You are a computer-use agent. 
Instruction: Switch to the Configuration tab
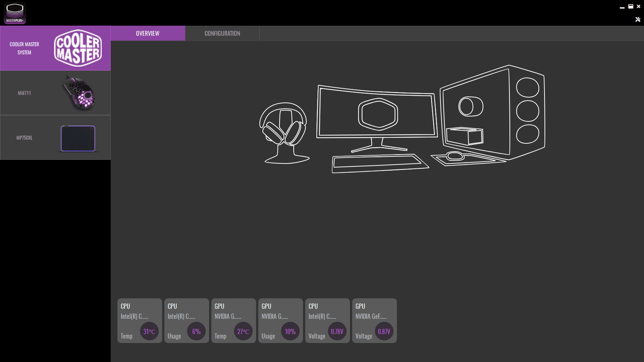(222, 34)
